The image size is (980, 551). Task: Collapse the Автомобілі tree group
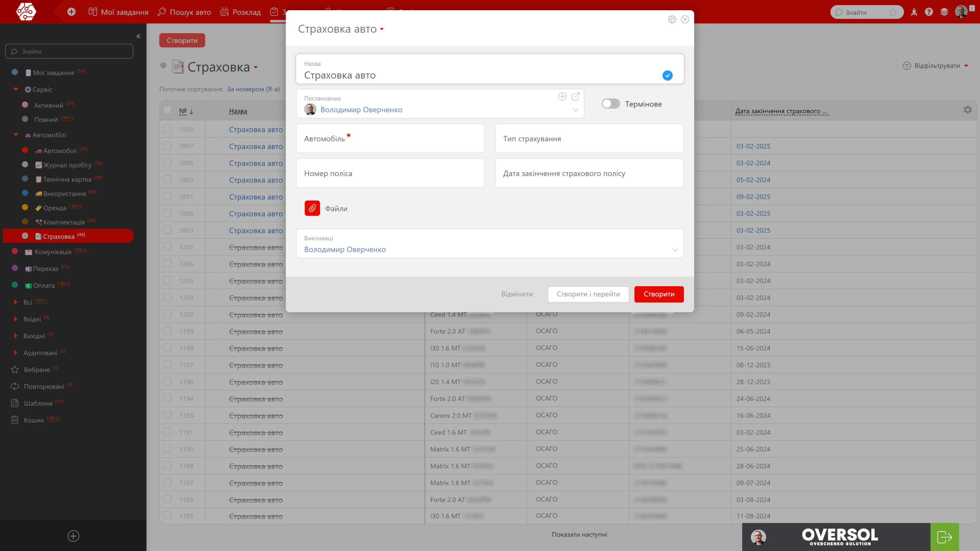tap(15, 134)
